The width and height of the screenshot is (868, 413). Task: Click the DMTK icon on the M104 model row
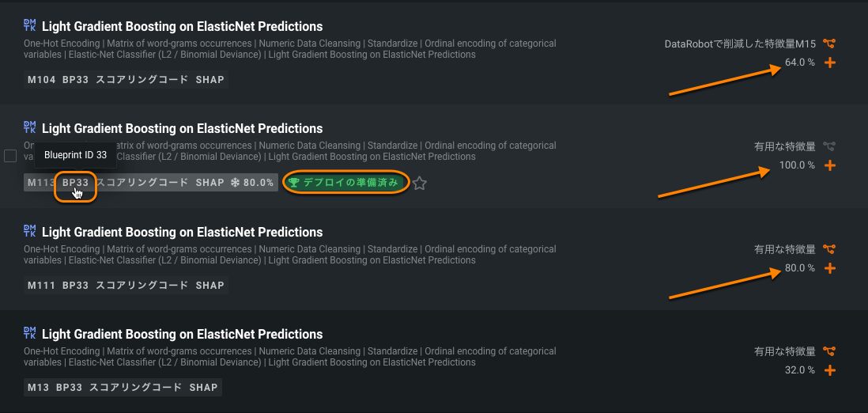30,26
